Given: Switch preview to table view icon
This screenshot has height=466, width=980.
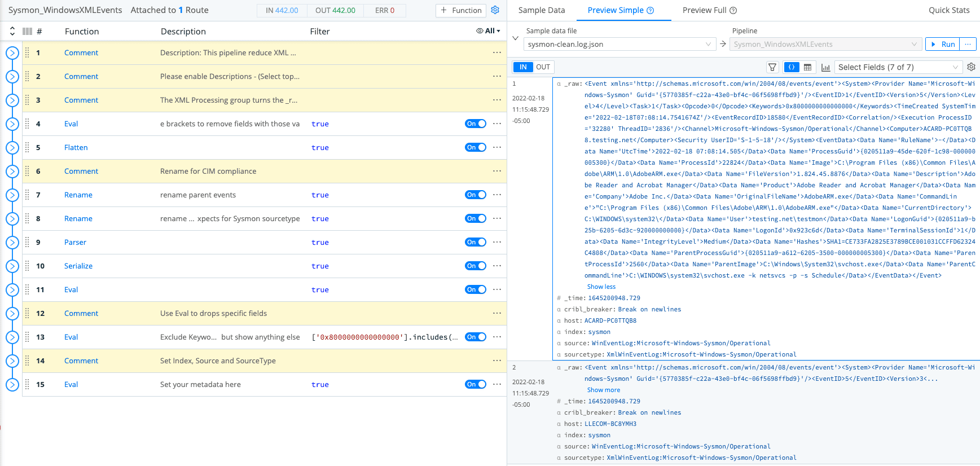Looking at the screenshot, I should click(x=807, y=67).
